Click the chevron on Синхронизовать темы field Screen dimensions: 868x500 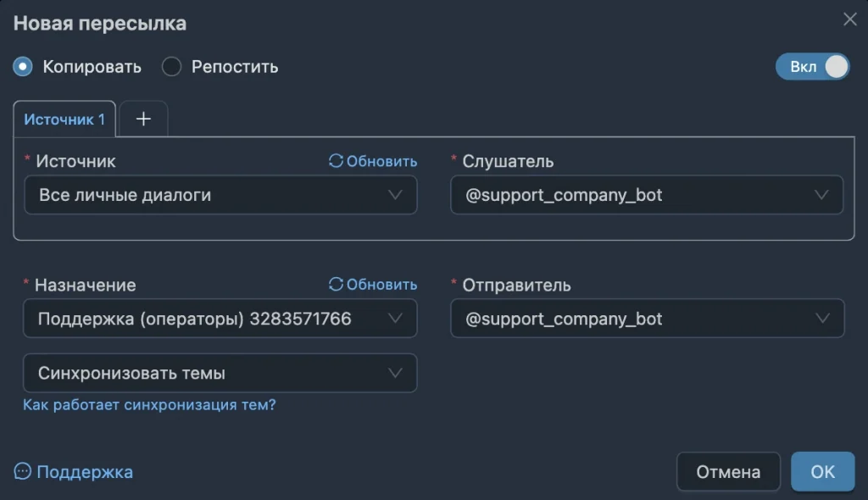pos(395,373)
